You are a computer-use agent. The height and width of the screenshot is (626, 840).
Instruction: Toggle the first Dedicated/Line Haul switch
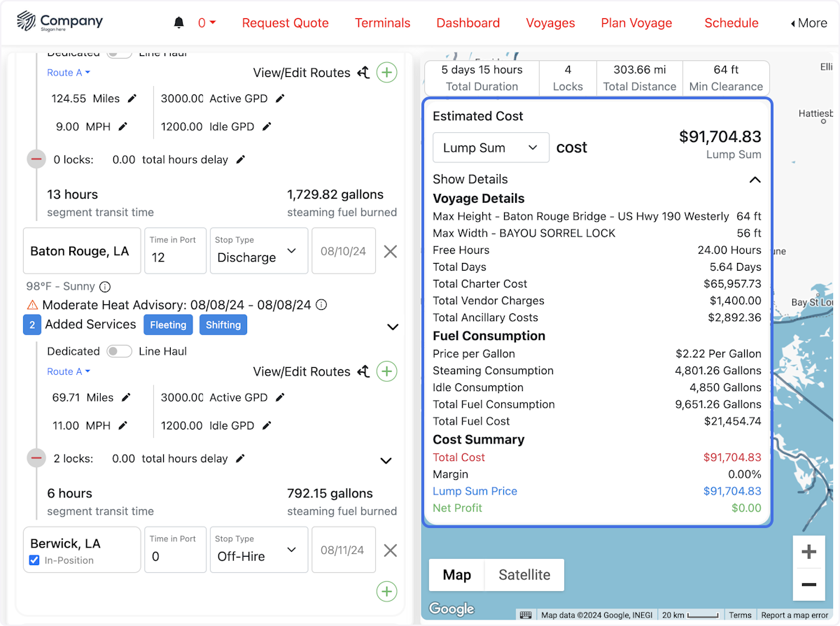tap(119, 52)
